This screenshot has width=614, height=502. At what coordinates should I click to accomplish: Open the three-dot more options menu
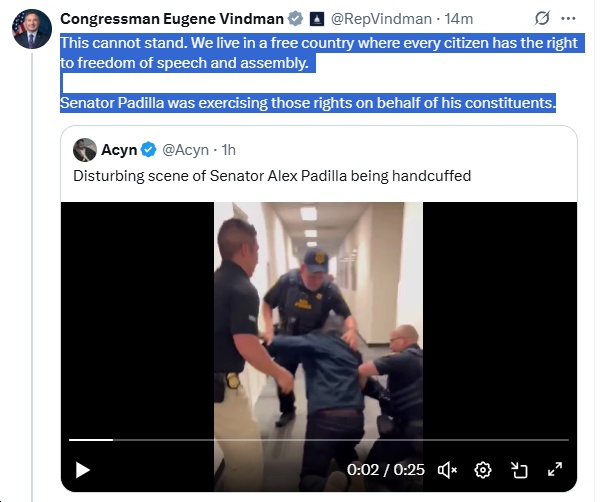click(568, 18)
